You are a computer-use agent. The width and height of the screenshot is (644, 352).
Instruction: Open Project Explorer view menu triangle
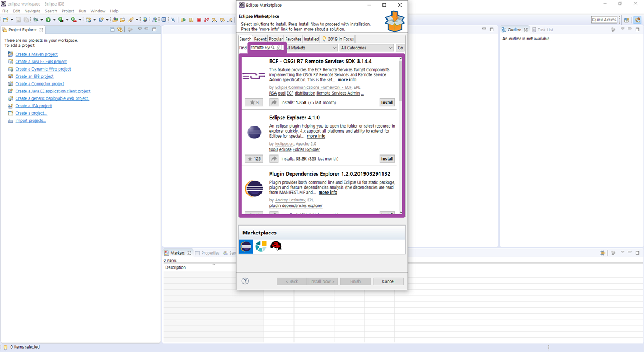[139, 29]
